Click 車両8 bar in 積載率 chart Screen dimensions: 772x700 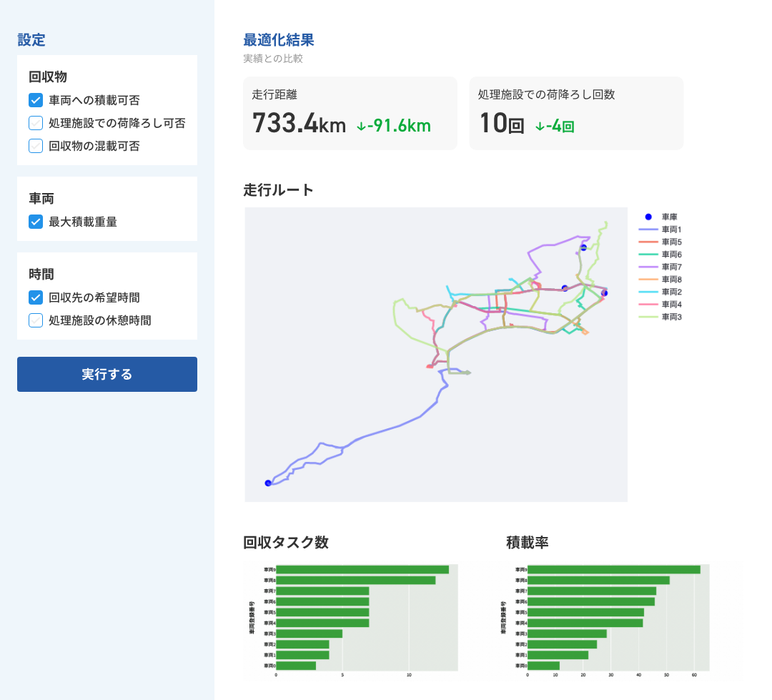pos(599,581)
